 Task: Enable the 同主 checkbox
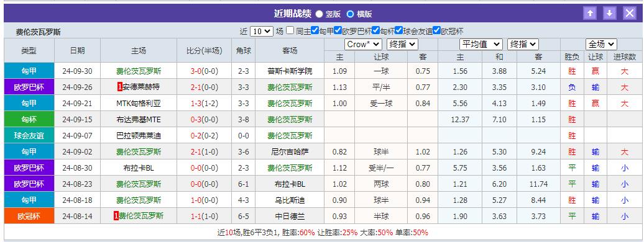290,30
